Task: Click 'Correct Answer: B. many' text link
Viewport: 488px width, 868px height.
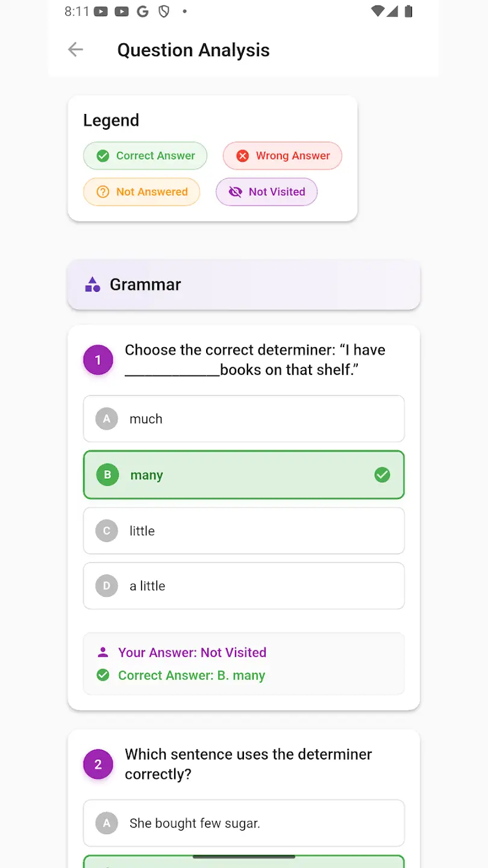Action: click(x=192, y=675)
